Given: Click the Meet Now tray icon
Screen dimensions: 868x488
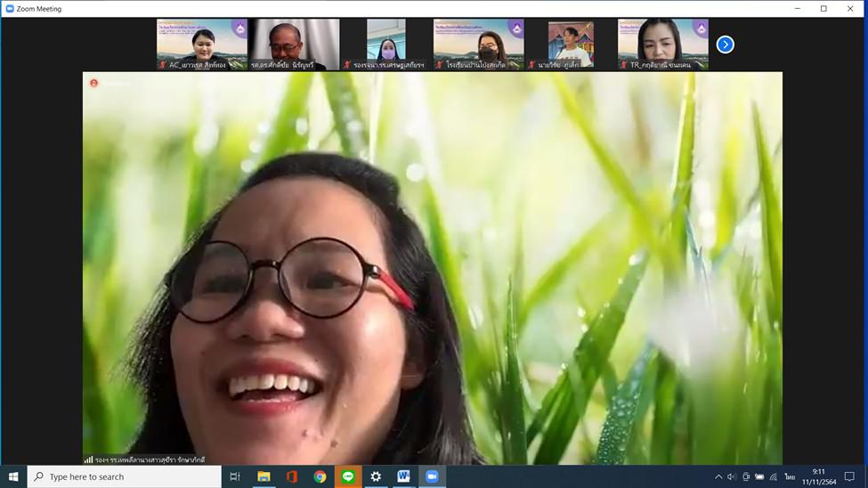Looking at the screenshot, I should pyautogui.click(x=746, y=476).
